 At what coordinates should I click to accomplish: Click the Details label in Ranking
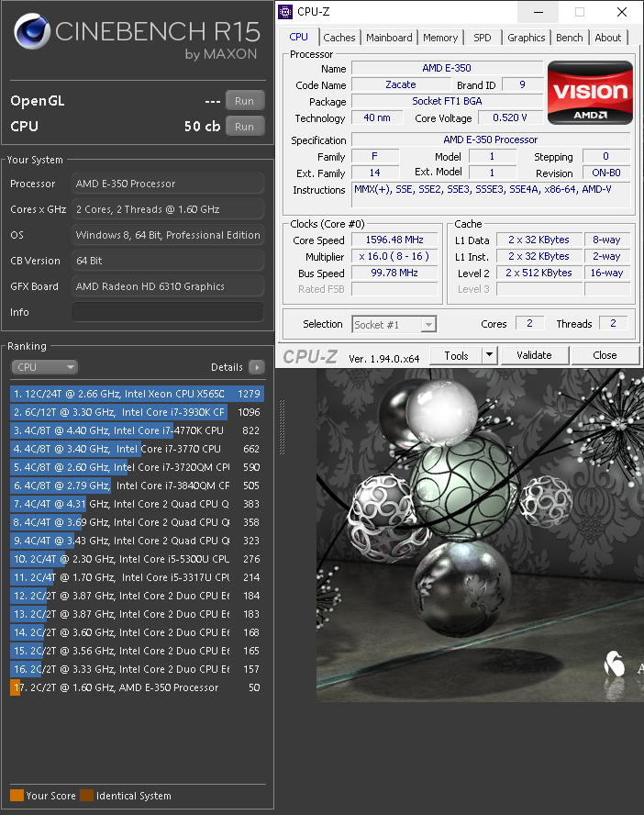point(227,367)
